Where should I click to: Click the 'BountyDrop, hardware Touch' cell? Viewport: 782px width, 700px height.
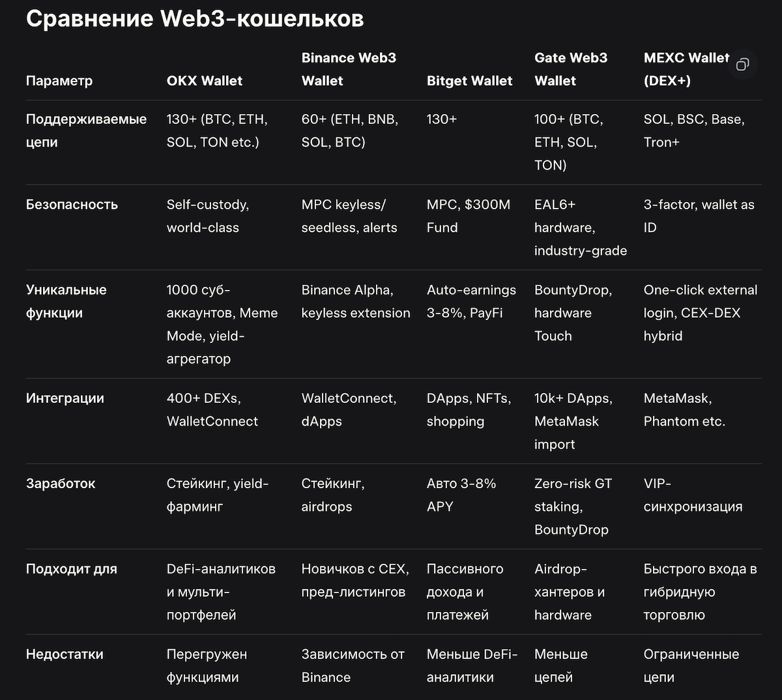[x=573, y=313]
